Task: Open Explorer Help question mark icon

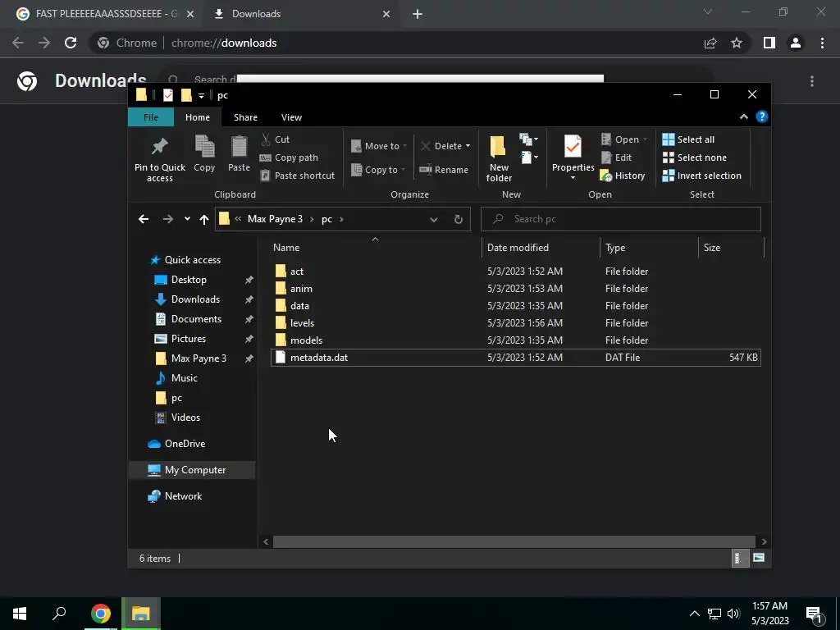Action: tap(762, 116)
